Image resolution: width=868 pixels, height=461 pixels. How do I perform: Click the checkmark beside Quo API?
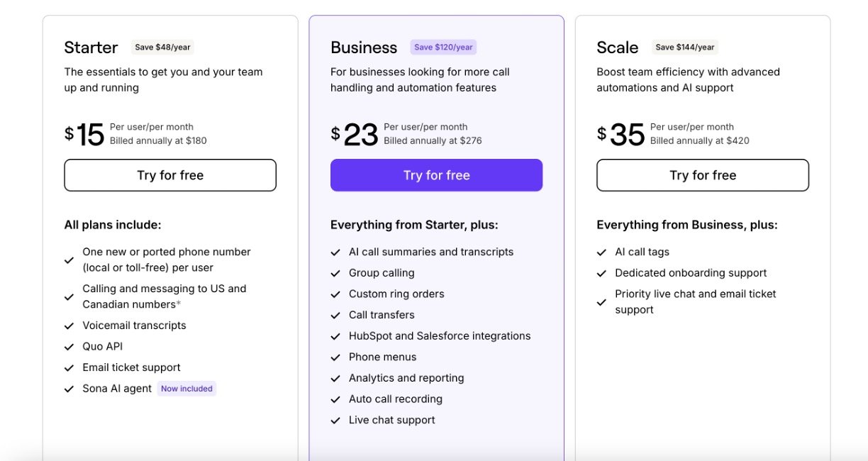click(x=69, y=347)
